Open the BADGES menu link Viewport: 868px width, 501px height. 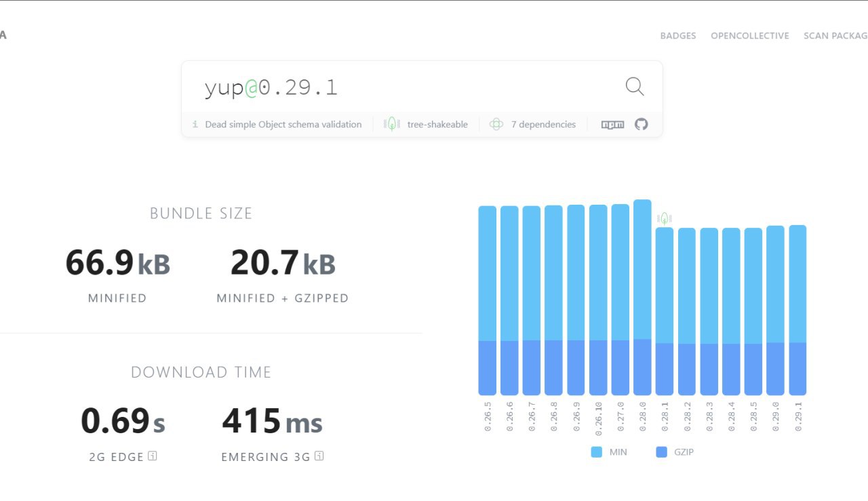pos(678,36)
